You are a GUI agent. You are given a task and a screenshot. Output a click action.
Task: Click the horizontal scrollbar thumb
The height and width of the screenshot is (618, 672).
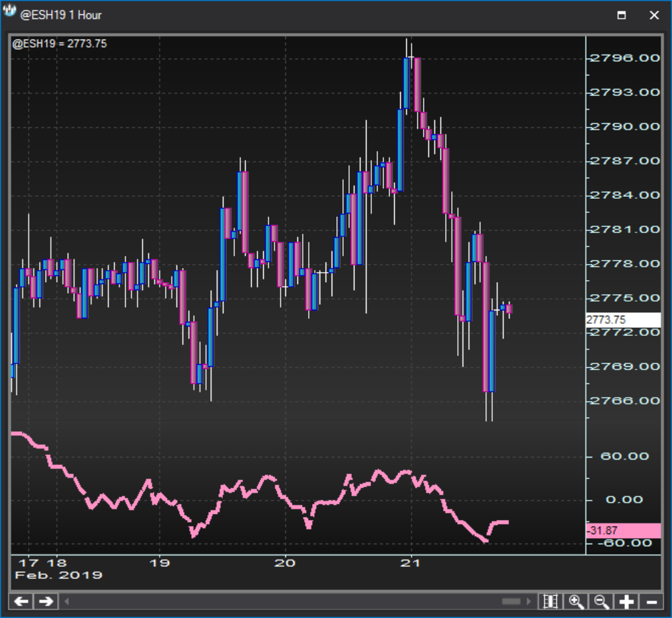click(x=511, y=601)
